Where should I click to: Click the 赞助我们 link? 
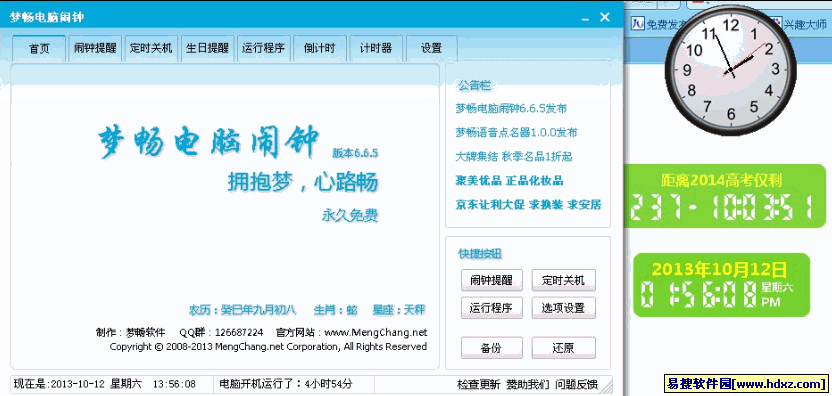(x=527, y=384)
